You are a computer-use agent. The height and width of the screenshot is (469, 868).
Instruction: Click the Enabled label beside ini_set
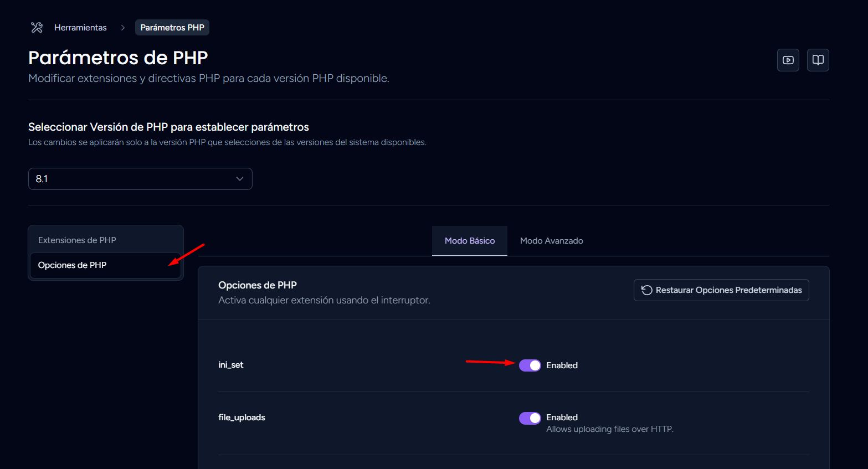[x=562, y=365]
